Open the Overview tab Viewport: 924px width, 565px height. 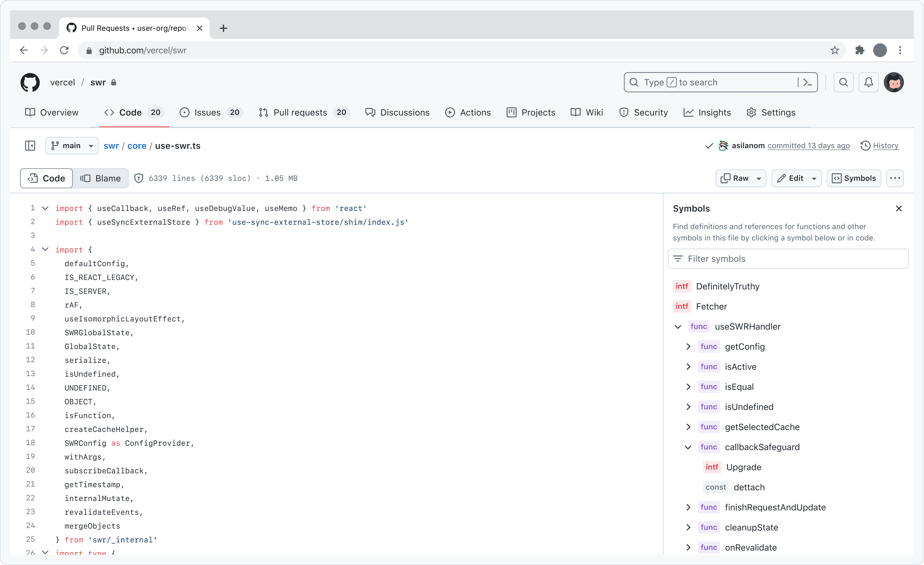52,112
